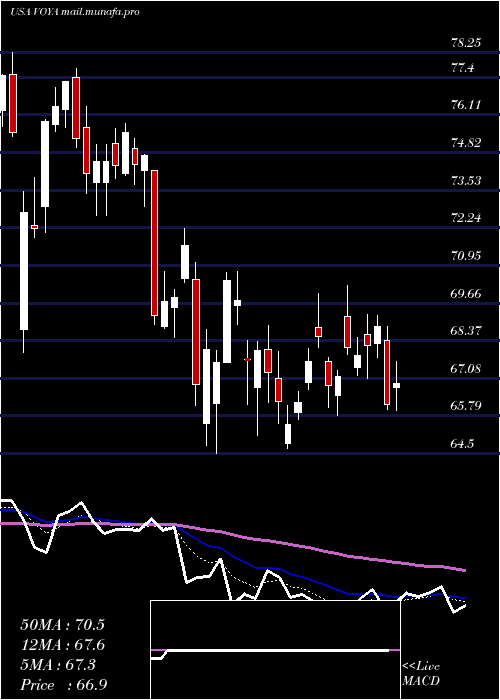Click the '<<Live MACD' label
500x700 pixels.
click(421, 674)
